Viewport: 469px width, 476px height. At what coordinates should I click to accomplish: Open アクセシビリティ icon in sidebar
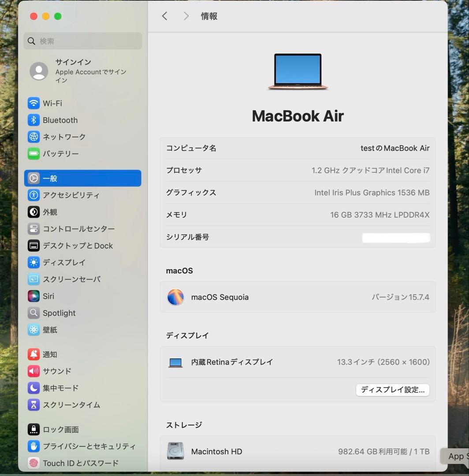point(33,195)
